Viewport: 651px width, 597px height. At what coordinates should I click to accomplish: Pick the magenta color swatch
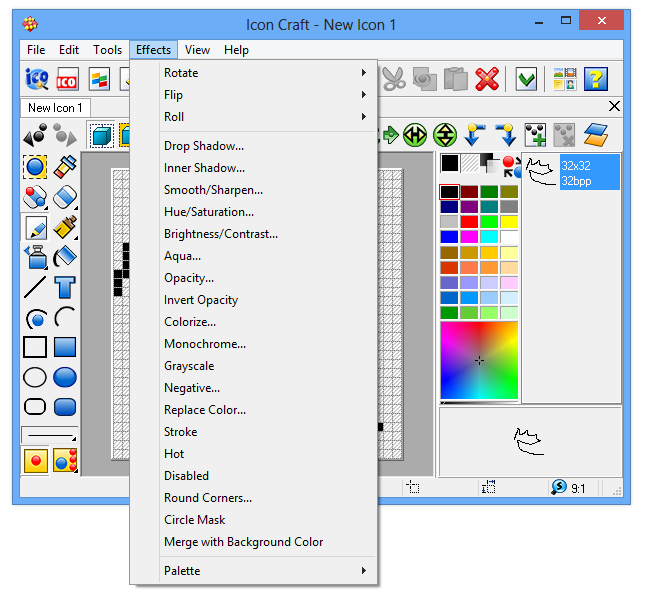[x=469, y=237]
